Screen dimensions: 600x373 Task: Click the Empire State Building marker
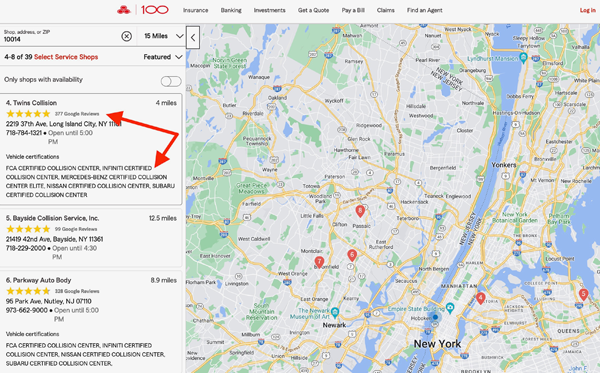pos(450,307)
